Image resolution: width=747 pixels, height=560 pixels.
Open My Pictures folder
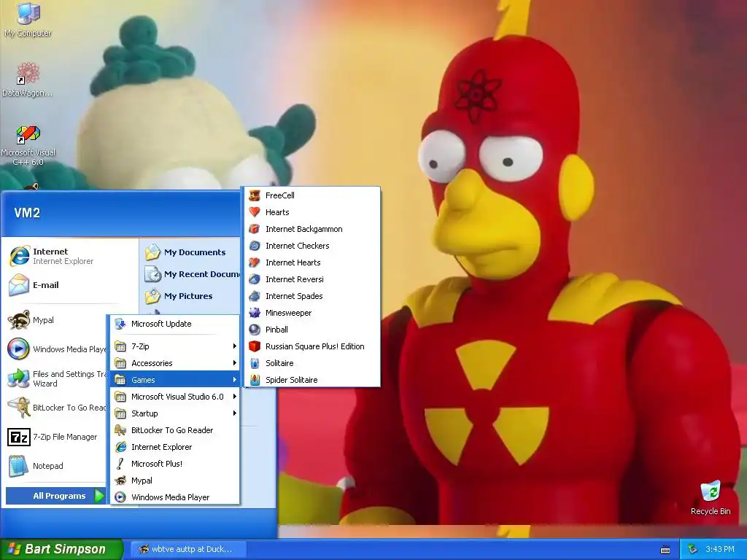point(190,296)
